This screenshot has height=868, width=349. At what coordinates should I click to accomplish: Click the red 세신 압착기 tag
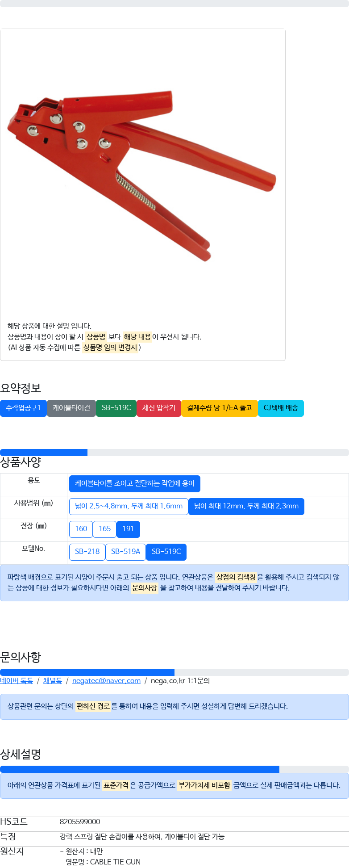[159, 408]
